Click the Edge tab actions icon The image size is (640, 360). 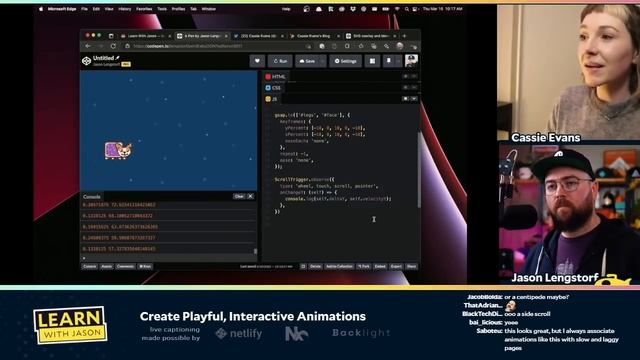111,36
